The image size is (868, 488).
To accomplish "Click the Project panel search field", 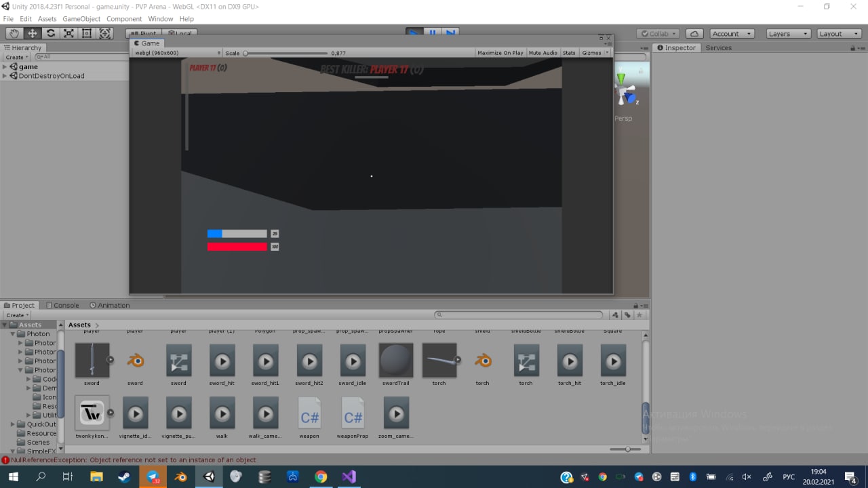I will click(x=519, y=315).
